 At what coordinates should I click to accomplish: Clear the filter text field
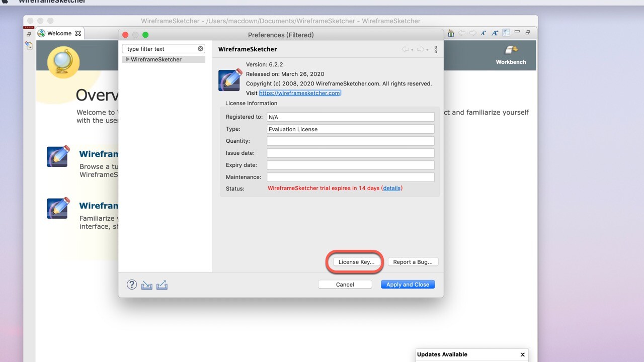click(200, 49)
